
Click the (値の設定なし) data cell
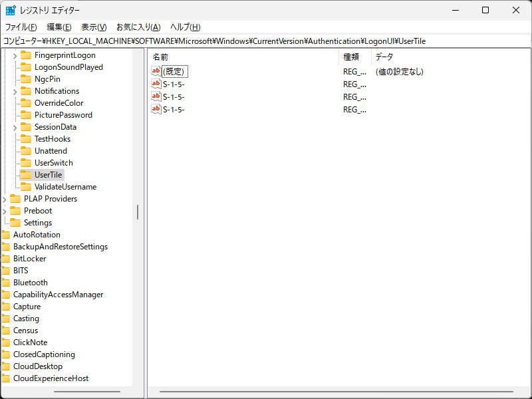pyautogui.click(x=400, y=72)
